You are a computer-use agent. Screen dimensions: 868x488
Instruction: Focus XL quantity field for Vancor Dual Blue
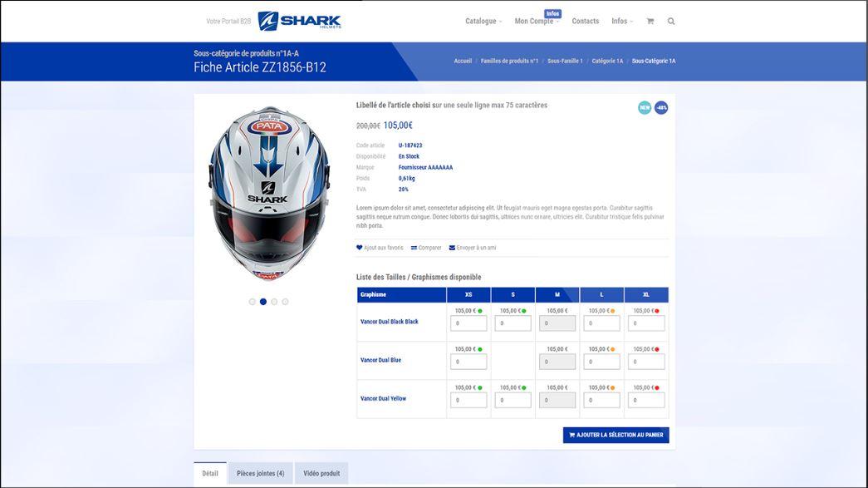click(646, 362)
